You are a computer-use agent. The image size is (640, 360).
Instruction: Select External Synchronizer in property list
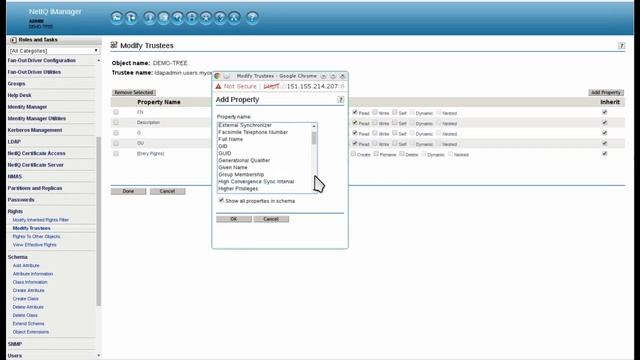pos(245,125)
